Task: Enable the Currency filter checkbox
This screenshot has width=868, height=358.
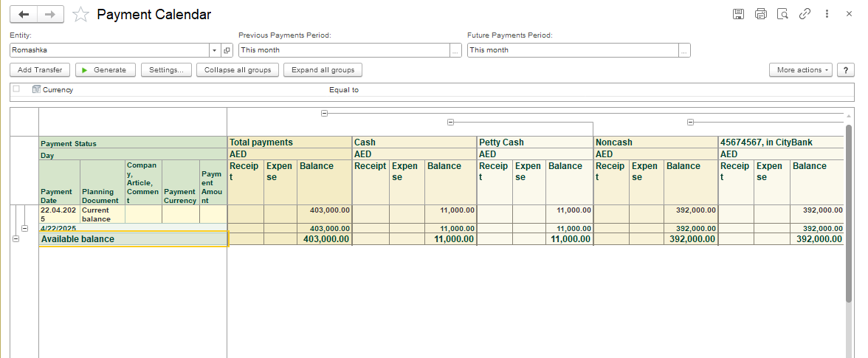Action: point(16,89)
